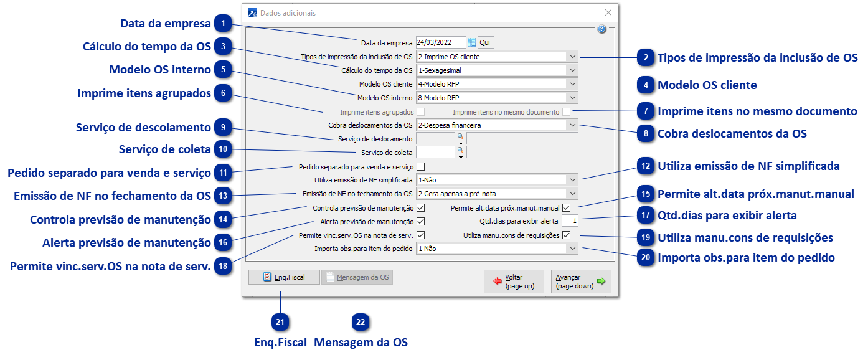Screen dimensions: 868x360
Task: Open the calendar picker beside Data da empresa
Action: (x=472, y=42)
